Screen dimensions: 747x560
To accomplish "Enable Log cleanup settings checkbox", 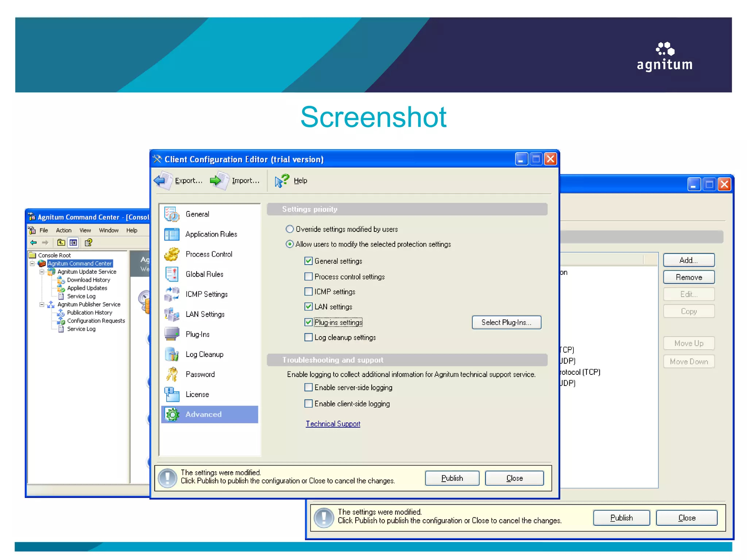I will point(309,337).
